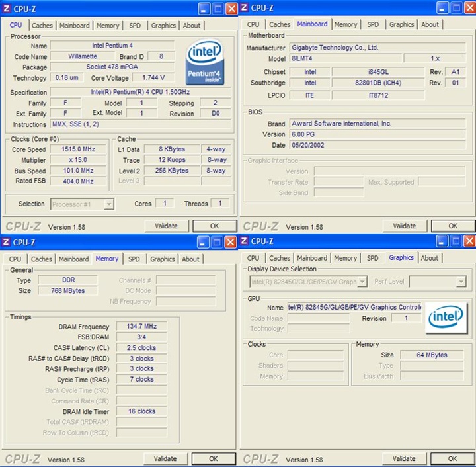
Task: Click Validate in the Mainboard window
Action: pyautogui.click(x=405, y=226)
